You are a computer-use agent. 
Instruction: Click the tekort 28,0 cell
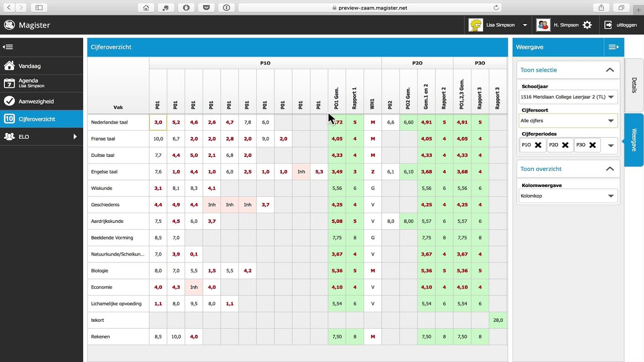tap(498, 320)
